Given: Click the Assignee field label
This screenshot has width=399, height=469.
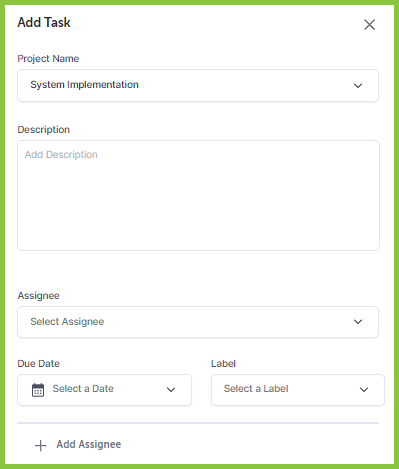Looking at the screenshot, I should pos(38,296).
